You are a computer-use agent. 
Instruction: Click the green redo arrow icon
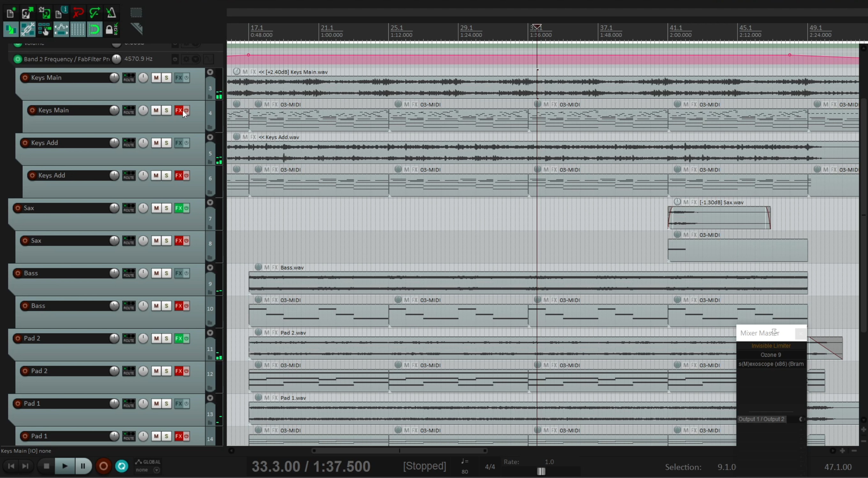pos(95,13)
